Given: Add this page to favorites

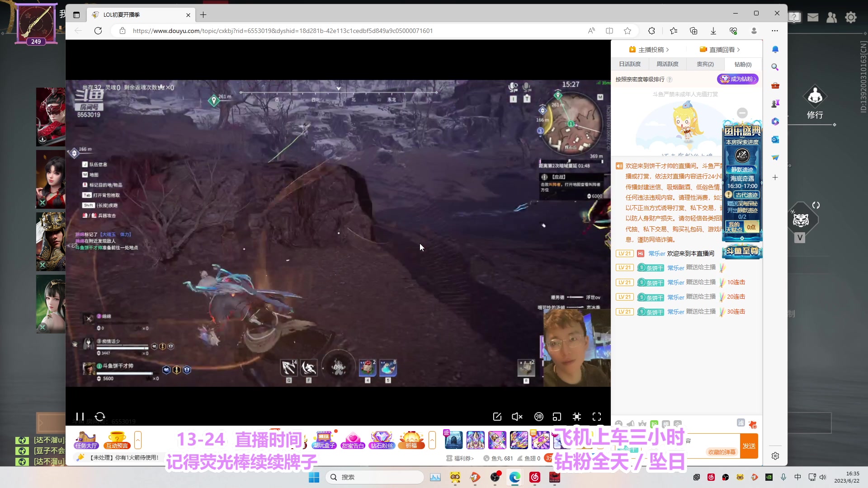Looking at the screenshot, I should [627, 31].
